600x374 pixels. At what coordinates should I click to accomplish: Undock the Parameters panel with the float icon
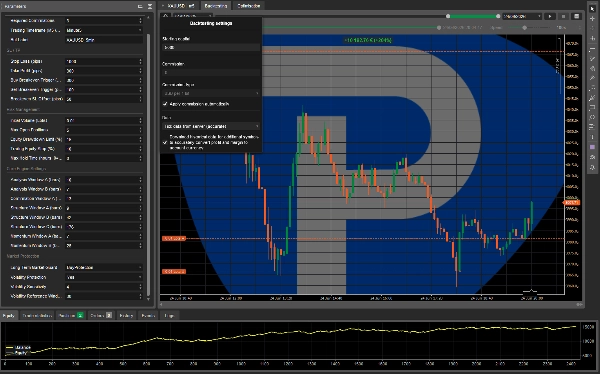(140, 6)
